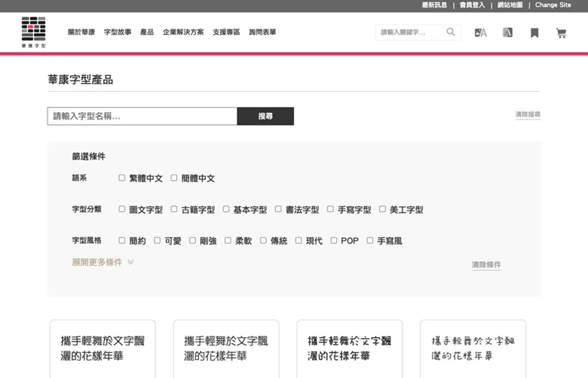The image size is (588, 378).
Task: Check the 簡約 style checkbox
Action: 122,240
